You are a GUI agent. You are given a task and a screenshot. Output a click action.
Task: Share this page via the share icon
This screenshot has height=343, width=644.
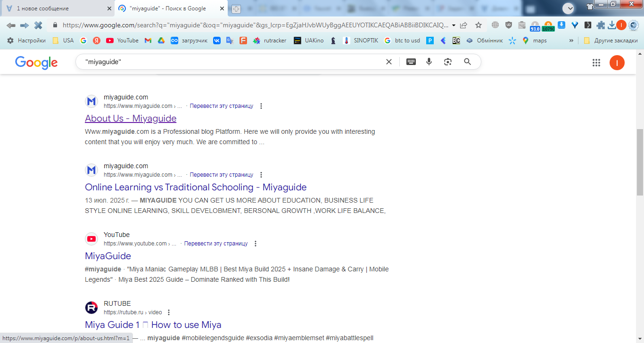point(464,25)
